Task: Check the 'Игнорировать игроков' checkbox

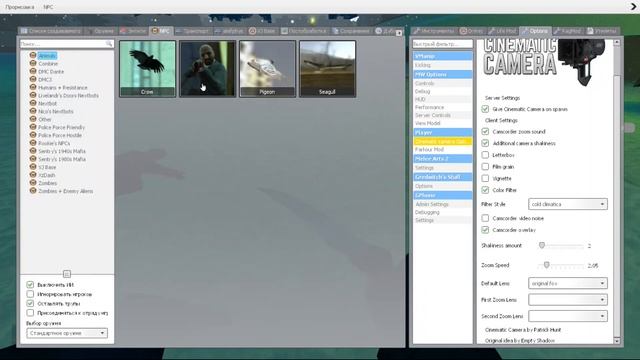Action: point(30,294)
